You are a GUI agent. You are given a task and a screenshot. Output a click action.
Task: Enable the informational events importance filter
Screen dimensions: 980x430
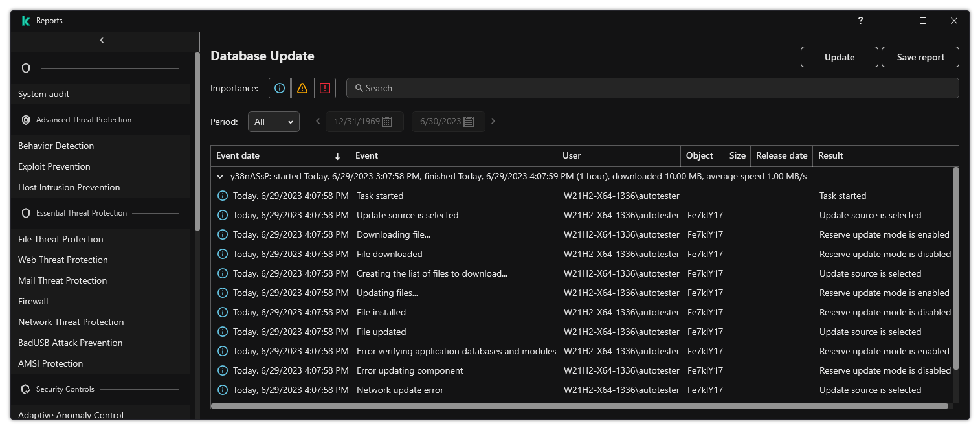[279, 87]
